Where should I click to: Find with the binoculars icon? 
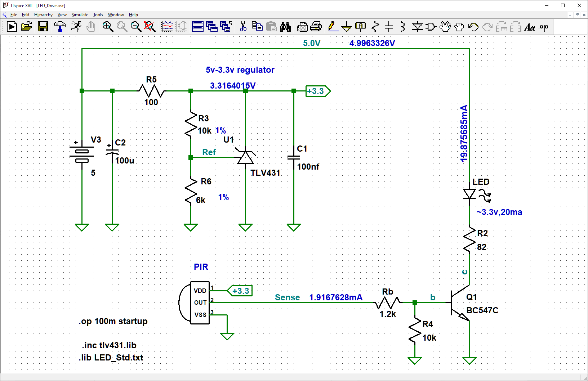[285, 27]
